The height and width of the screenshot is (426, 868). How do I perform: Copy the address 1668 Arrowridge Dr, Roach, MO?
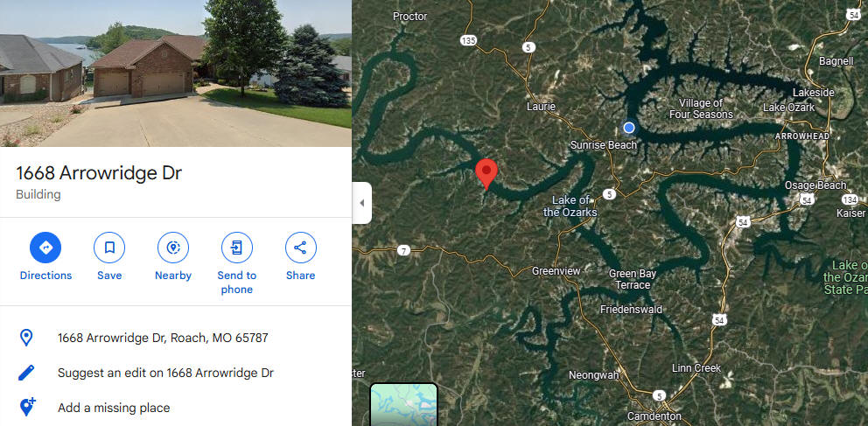163,338
